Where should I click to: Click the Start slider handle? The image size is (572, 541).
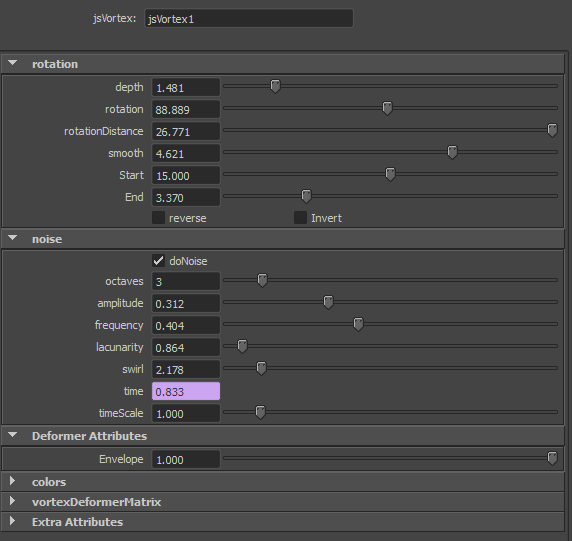tap(390, 174)
